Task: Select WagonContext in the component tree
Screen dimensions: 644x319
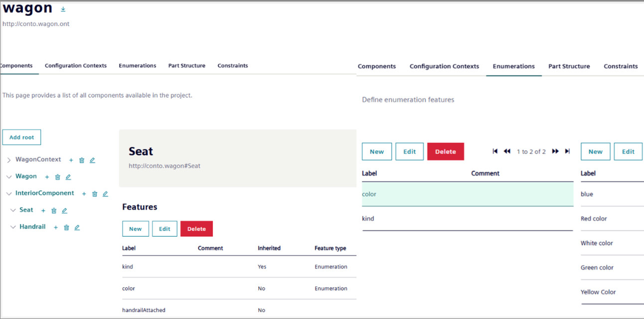Action: click(x=38, y=160)
